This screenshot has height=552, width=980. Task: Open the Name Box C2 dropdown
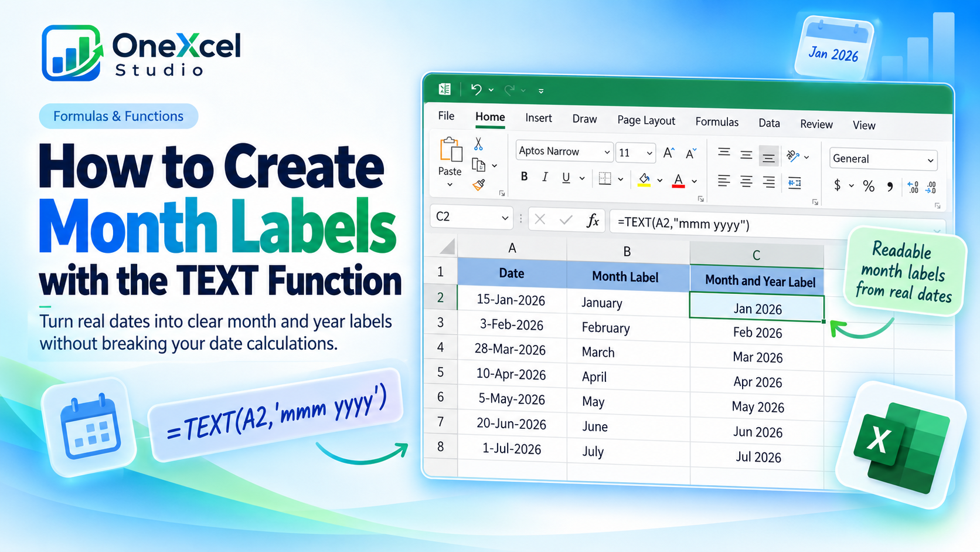505,218
